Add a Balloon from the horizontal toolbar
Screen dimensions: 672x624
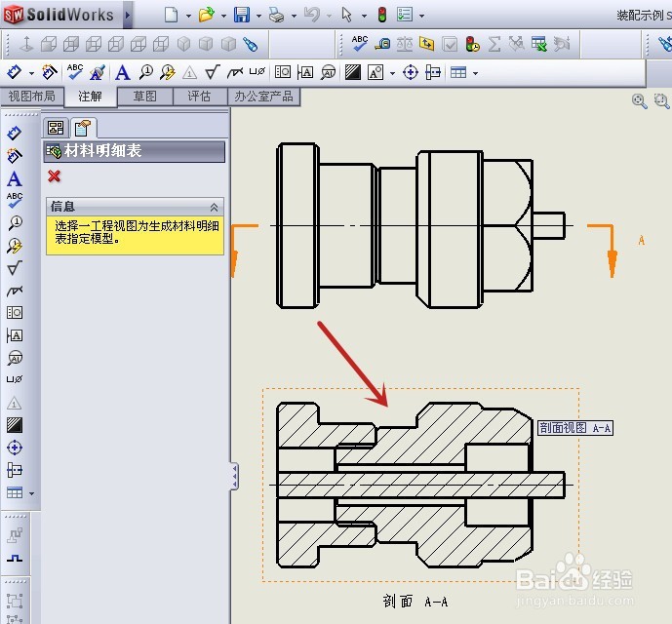(x=145, y=72)
